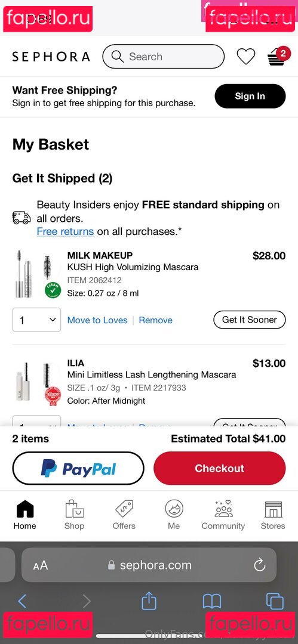Open the AA reader text options
This screenshot has width=298, height=644.
[x=41, y=565]
